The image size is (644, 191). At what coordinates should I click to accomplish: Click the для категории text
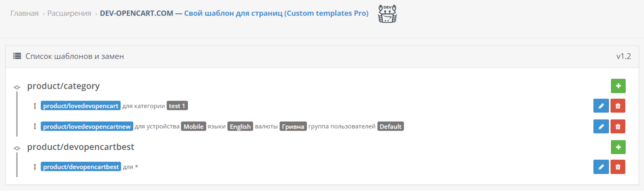(x=144, y=106)
